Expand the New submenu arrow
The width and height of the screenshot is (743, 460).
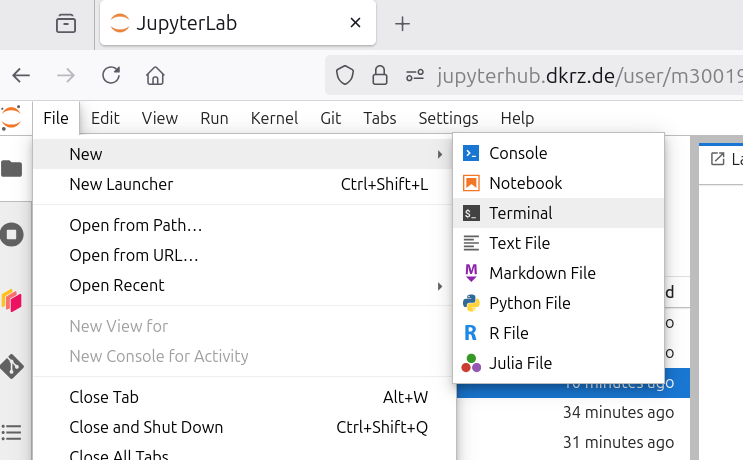(440, 154)
